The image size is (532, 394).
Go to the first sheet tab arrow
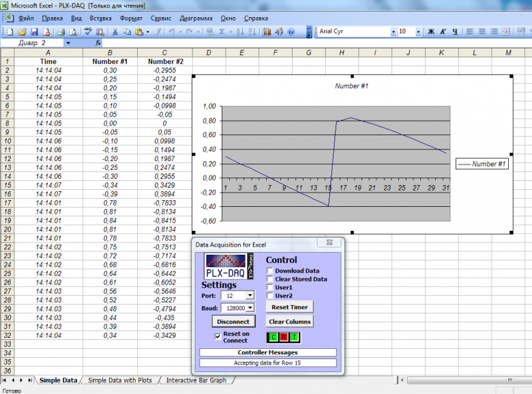point(4,380)
